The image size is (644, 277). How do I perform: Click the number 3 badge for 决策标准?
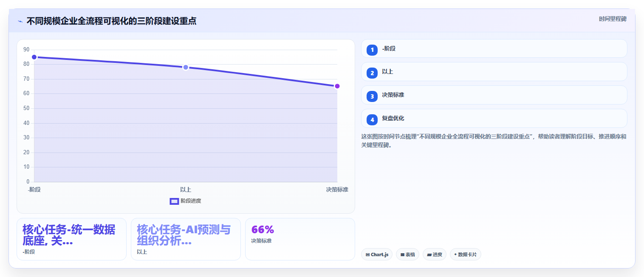372,96
